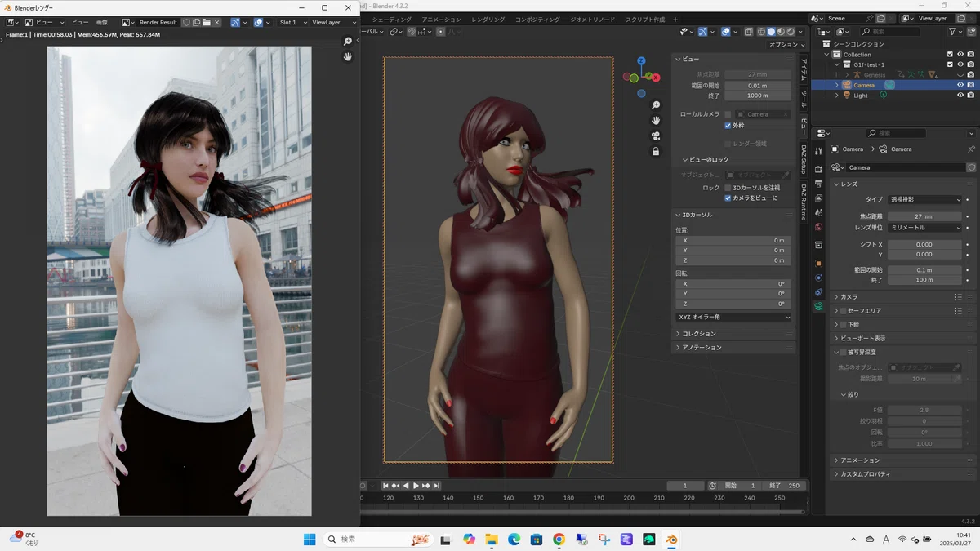
Task: Switch to wireframe viewport shading
Action: (761, 32)
